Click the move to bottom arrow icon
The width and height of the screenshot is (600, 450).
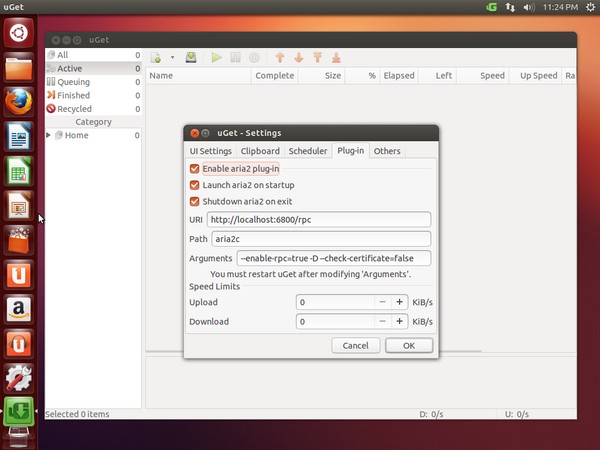[x=336, y=58]
